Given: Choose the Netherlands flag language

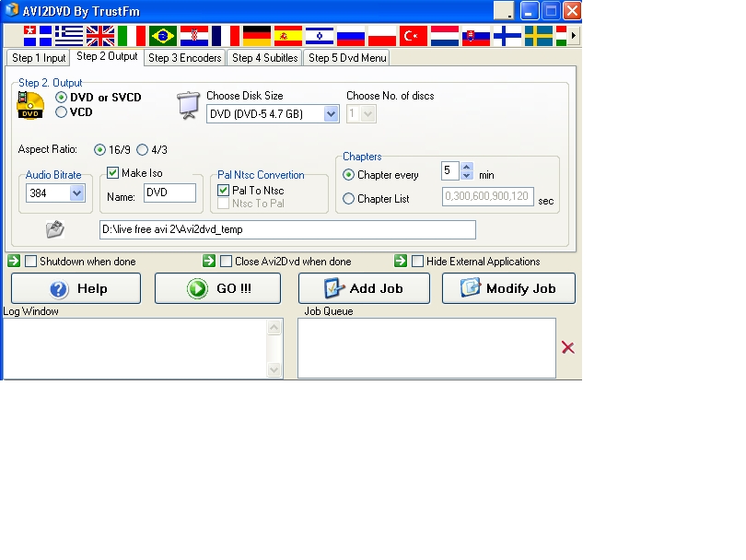Looking at the screenshot, I should coord(445,36).
